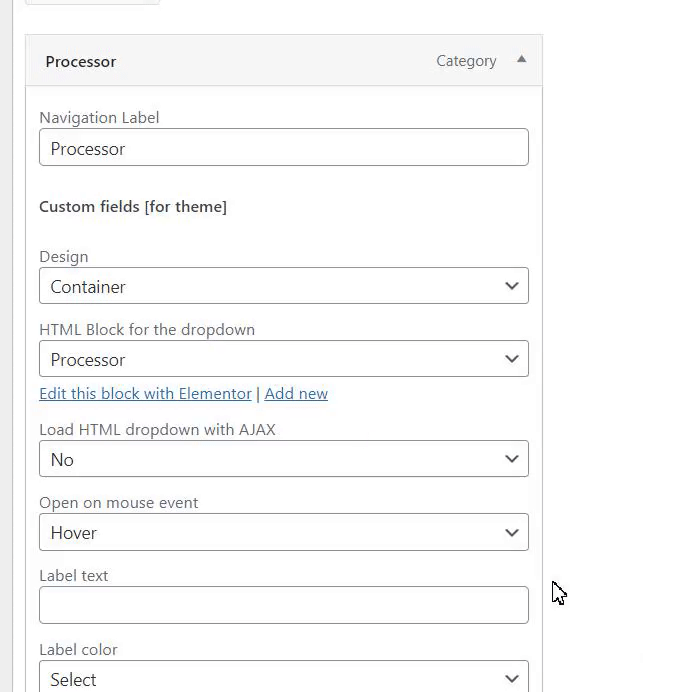
Task: Open the Label color Select dropdown
Action: [270, 678]
